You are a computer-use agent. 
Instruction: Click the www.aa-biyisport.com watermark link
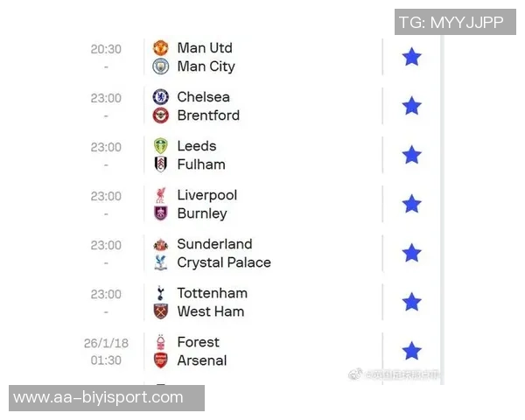[99, 398]
